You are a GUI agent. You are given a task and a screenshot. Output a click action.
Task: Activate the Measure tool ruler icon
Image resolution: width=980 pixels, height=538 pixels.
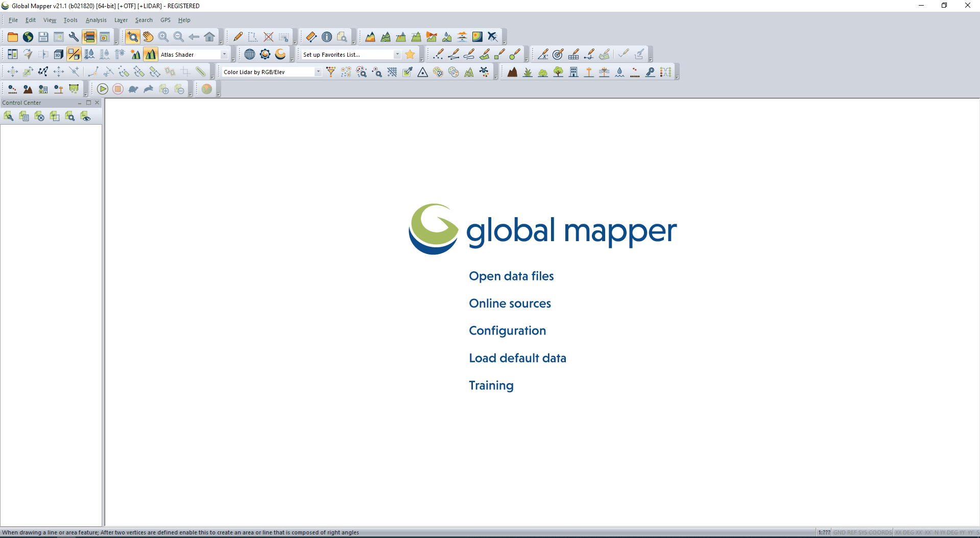tap(311, 36)
